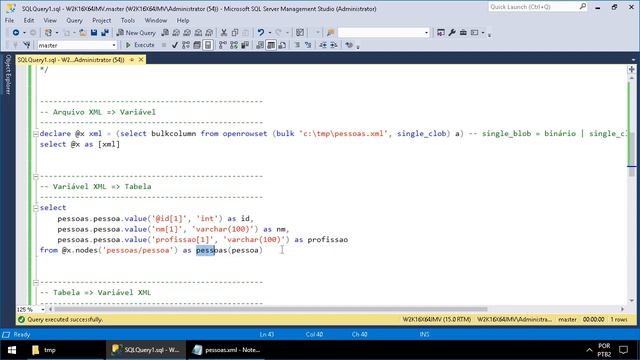
Task: Select Results to Text icon
Action: (x=260, y=45)
